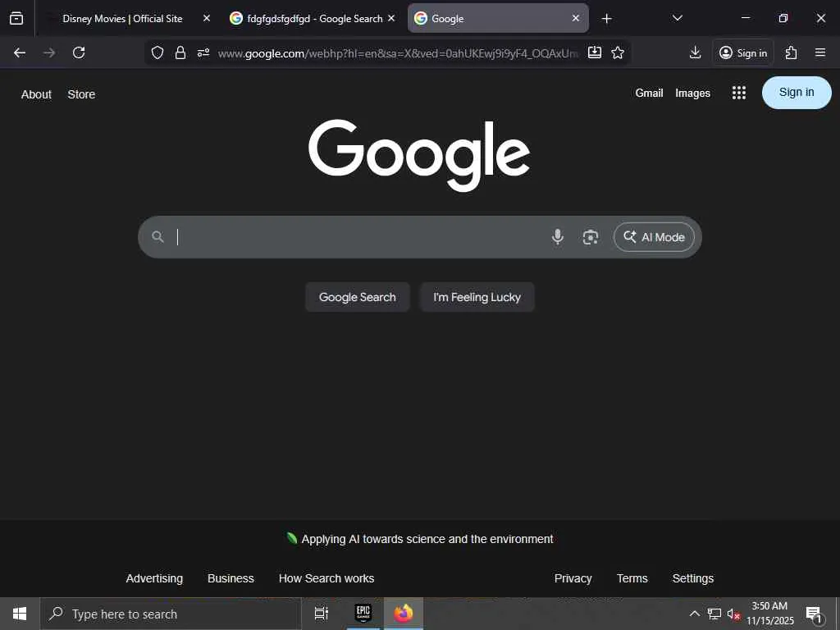The image size is (840, 630).
Task: Click the Google Search button
Action: point(358,297)
